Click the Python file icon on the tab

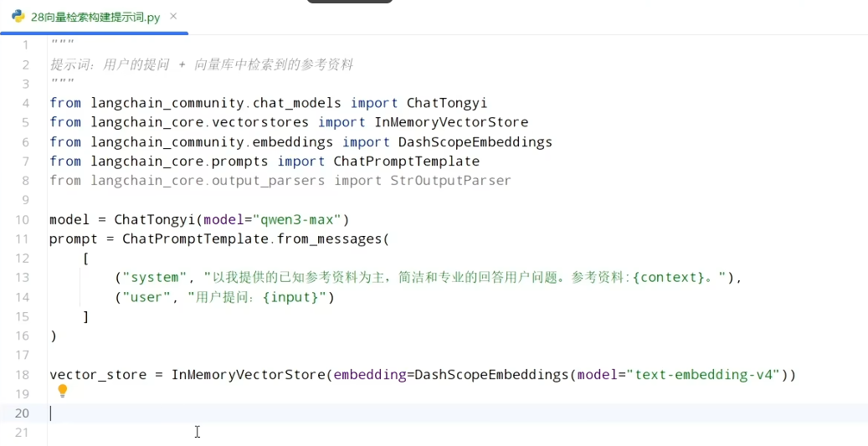click(x=18, y=17)
